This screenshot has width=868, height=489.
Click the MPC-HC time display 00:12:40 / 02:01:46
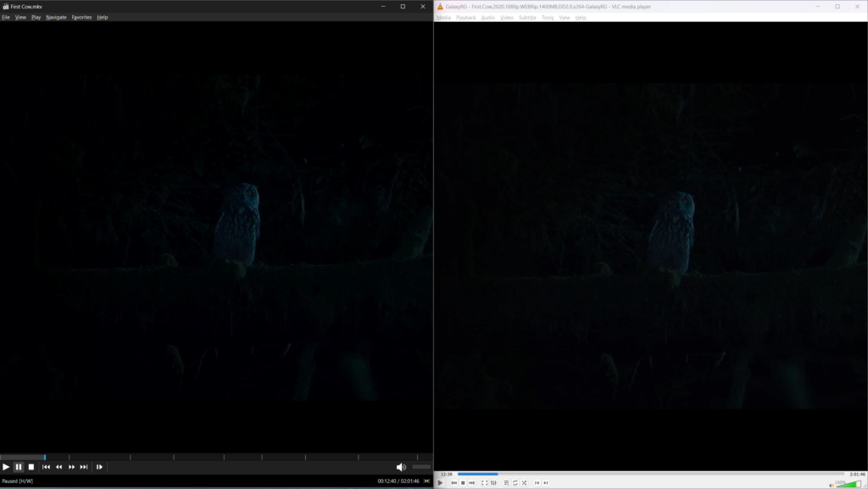398,481
